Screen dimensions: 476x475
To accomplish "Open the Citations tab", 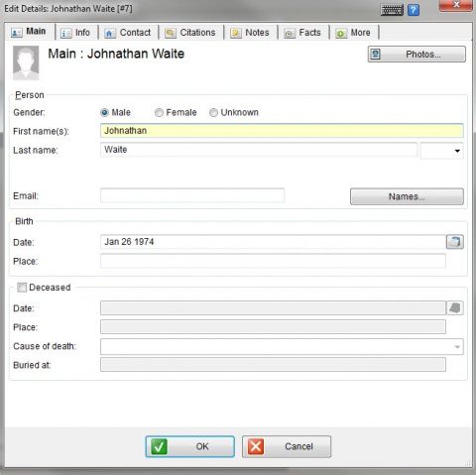I will click(x=190, y=33).
